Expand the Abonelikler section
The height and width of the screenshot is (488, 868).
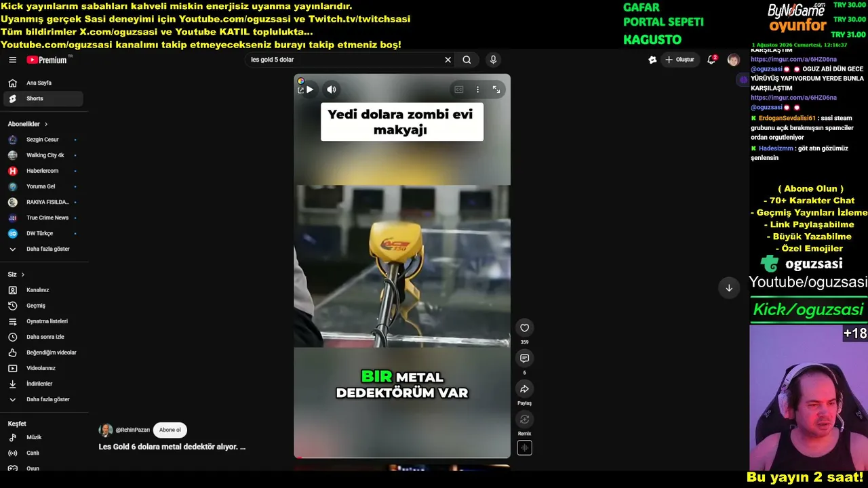pyautogui.click(x=28, y=124)
